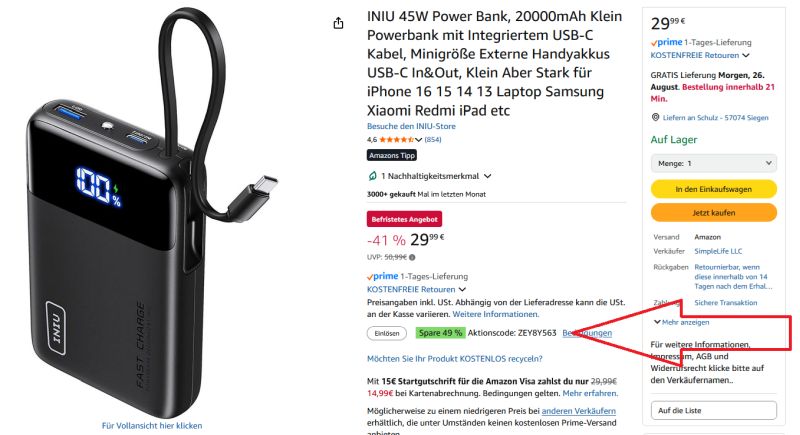Image resolution: width=800 pixels, height=435 pixels.
Task: Open full view of the power bank image
Action: click(152, 425)
